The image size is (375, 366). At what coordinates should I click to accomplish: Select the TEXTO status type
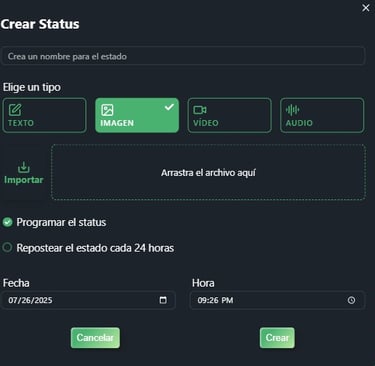click(x=44, y=115)
